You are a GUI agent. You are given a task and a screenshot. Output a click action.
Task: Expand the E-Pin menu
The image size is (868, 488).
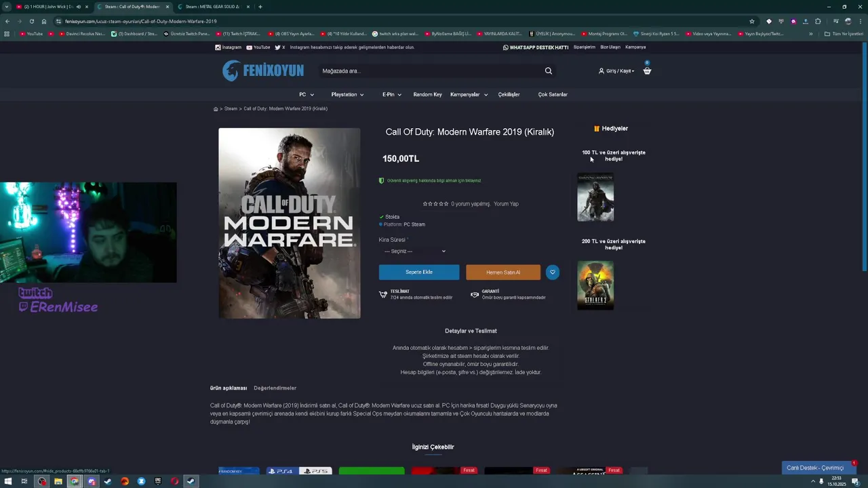coord(392,94)
